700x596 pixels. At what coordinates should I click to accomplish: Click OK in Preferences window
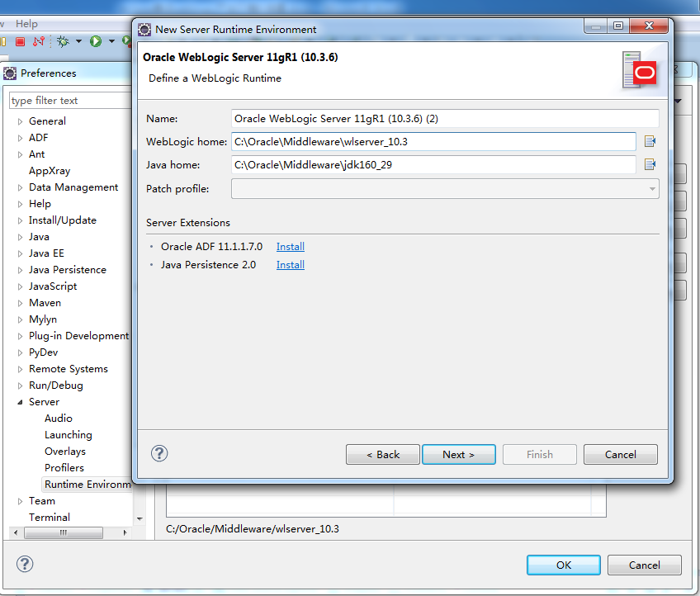[x=564, y=565]
